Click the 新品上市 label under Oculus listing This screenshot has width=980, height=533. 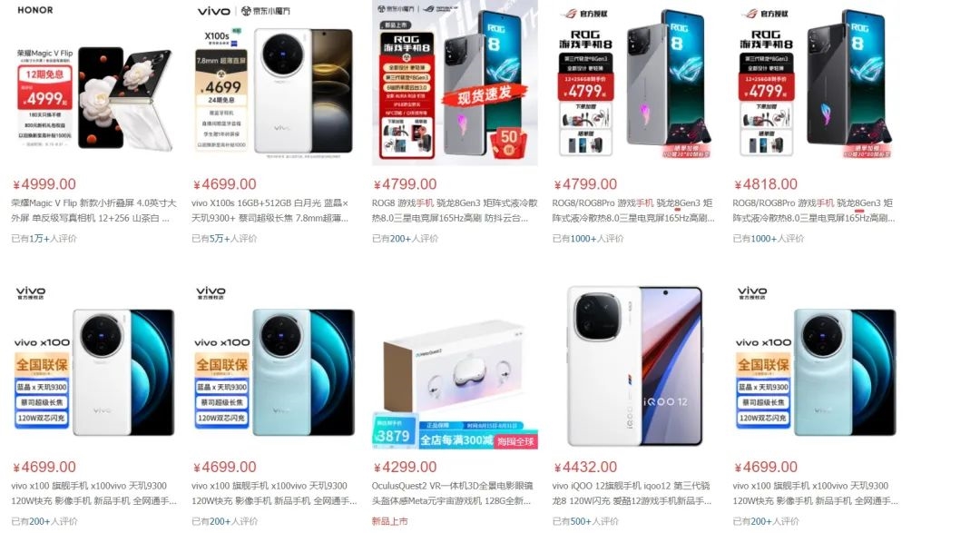(x=390, y=521)
